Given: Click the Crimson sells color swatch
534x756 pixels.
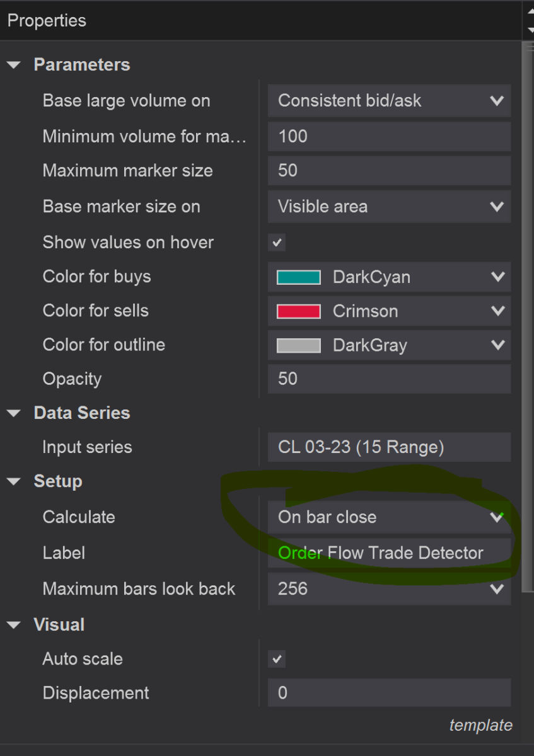Looking at the screenshot, I should (x=299, y=311).
